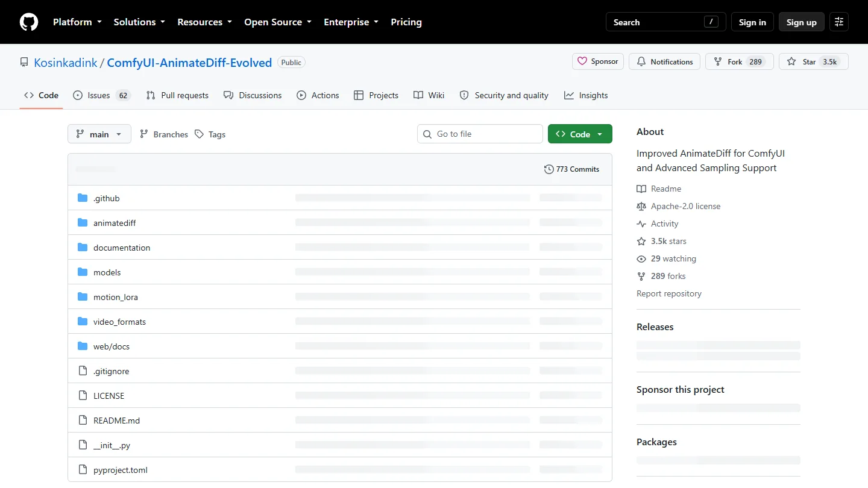Open the pyproject.toml file
The height and width of the screenshot is (488, 868).
(121, 470)
